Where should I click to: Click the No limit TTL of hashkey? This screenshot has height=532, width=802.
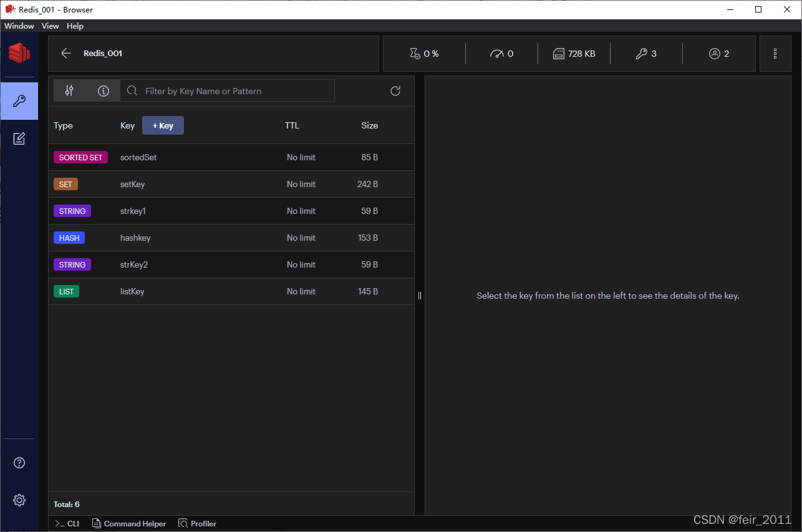[301, 238]
